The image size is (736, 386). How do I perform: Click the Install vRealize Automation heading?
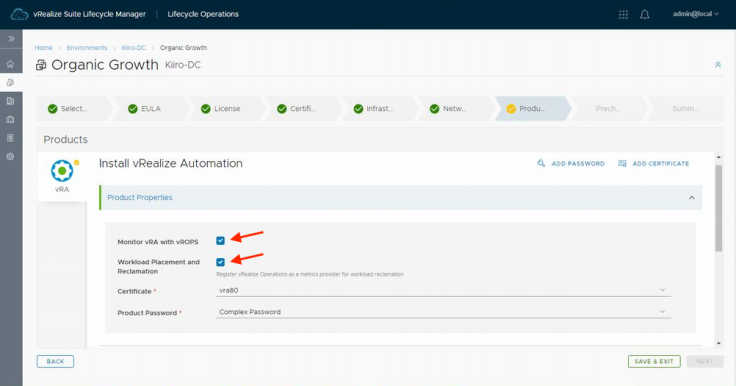(x=171, y=163)
